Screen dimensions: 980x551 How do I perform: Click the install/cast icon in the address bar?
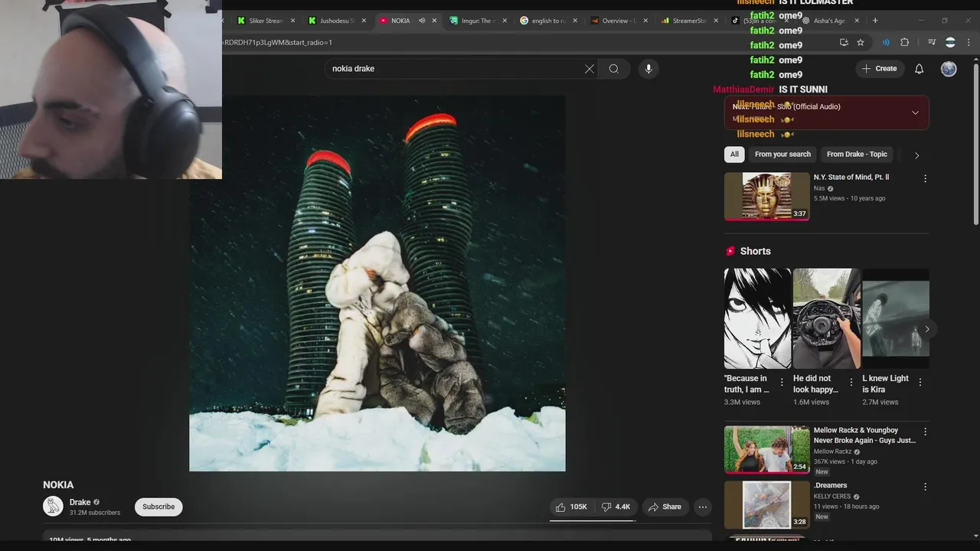tap(844, 42)
